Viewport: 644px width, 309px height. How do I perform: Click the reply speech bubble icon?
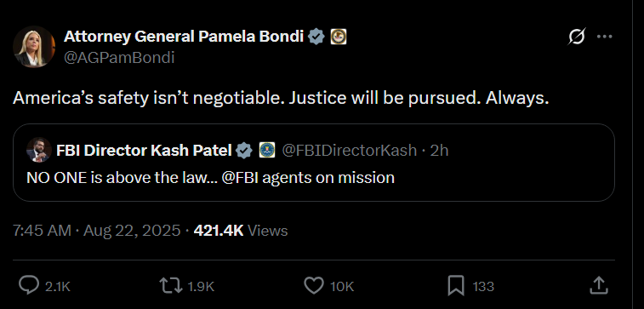[29, 285]
